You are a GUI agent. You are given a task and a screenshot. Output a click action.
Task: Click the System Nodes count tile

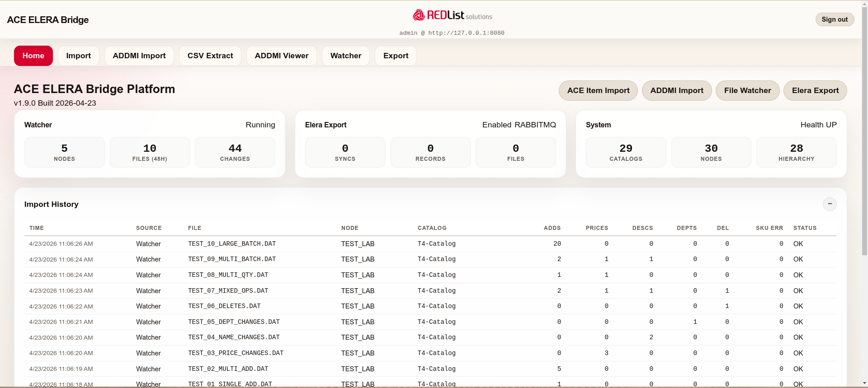711,152
